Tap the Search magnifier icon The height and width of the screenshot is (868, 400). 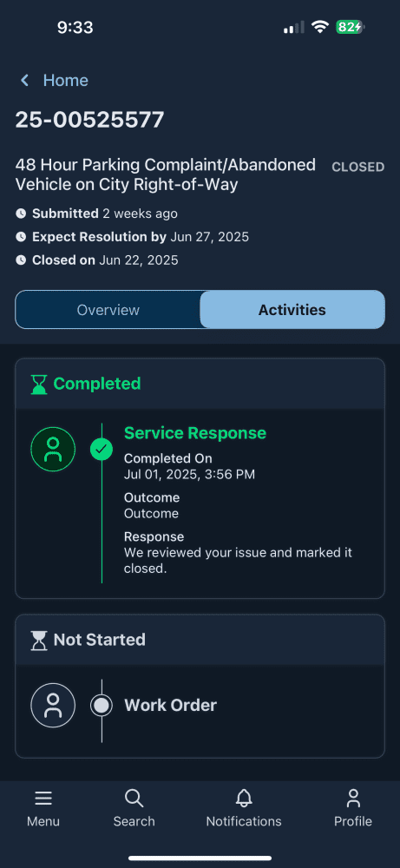134,799
